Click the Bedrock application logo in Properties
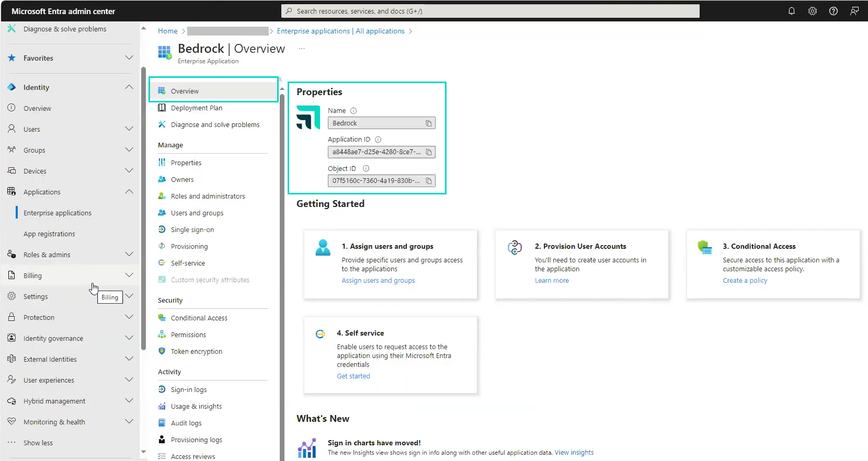Viewport: 868px width, 461px height. point(308,117)
